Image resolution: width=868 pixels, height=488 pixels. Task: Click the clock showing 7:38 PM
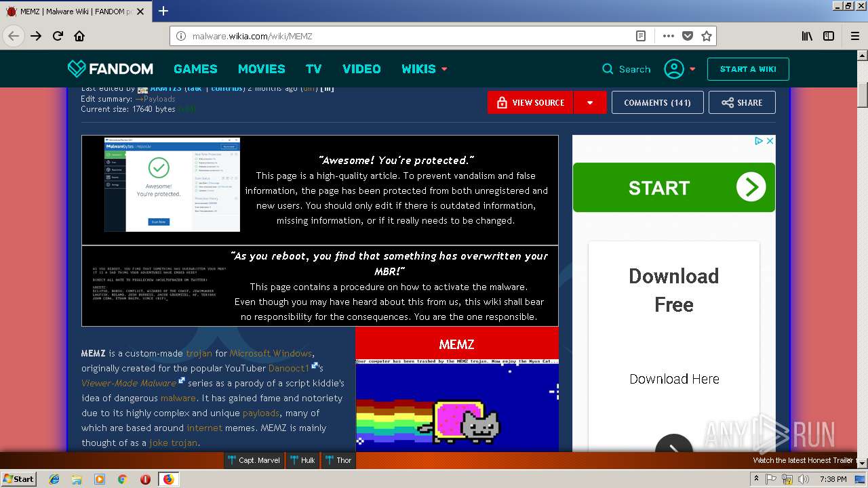[x=833, y=479]
